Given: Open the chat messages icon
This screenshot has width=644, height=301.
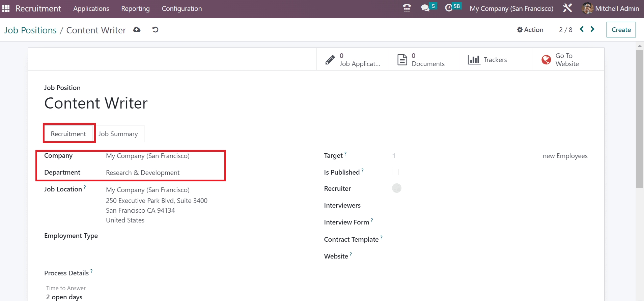Looking at the screenshot, I should tap(425, 8).
